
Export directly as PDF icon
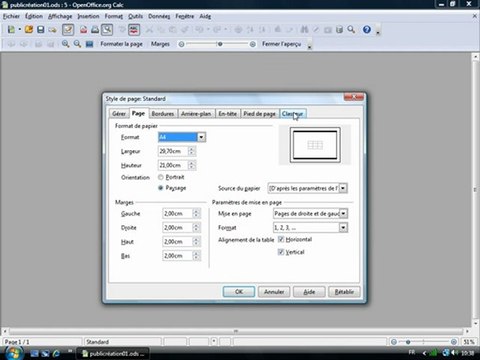pos(83,30)
